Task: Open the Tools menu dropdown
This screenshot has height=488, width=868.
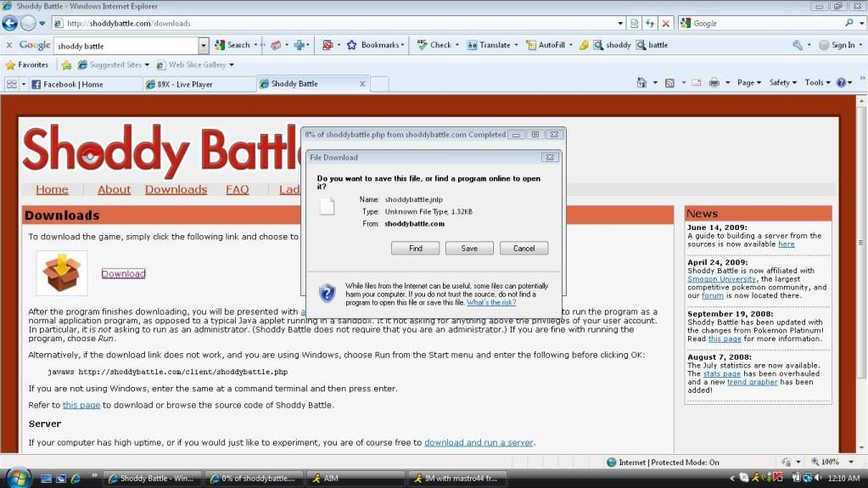Action: pos(818,82)
